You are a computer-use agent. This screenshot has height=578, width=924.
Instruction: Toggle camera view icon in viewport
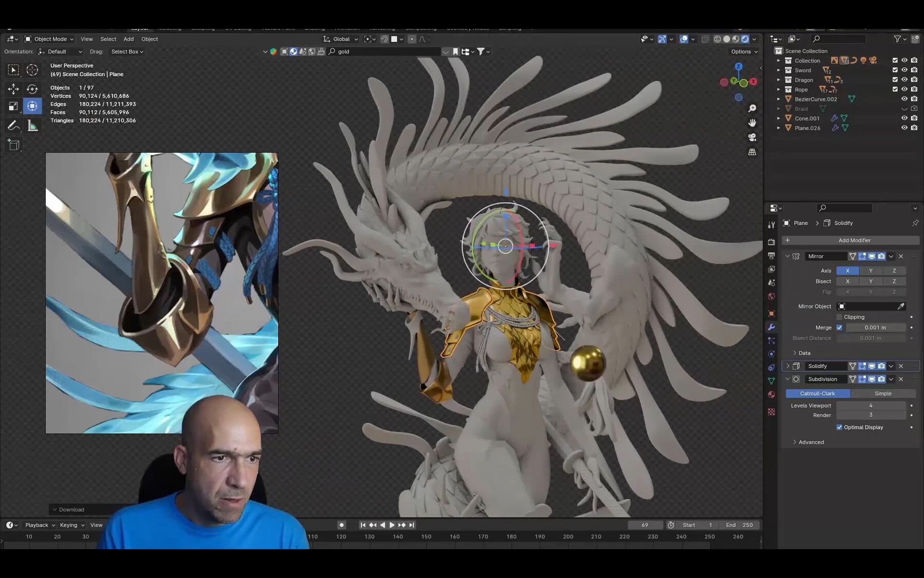click(x=752, y=137)
